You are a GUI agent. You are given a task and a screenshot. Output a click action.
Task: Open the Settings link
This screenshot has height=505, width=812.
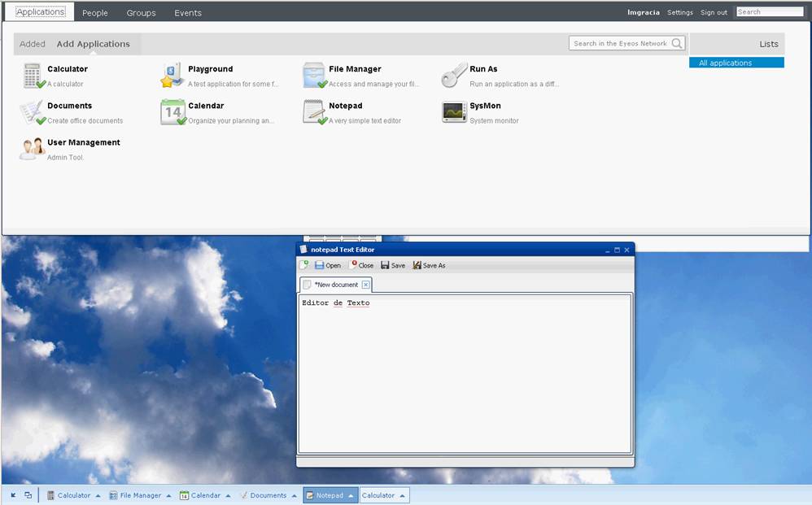click(x=680, y=13)
